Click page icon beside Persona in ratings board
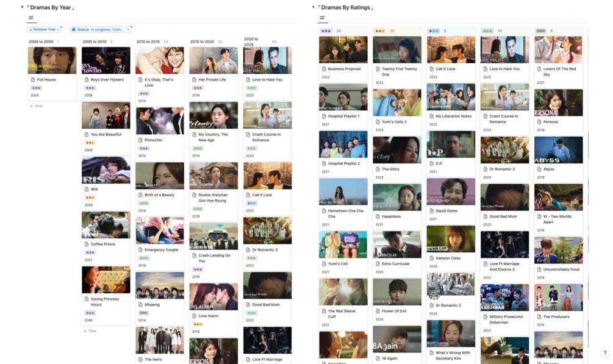The width and height of the screenshot is (613, 364). coord(540,122)
